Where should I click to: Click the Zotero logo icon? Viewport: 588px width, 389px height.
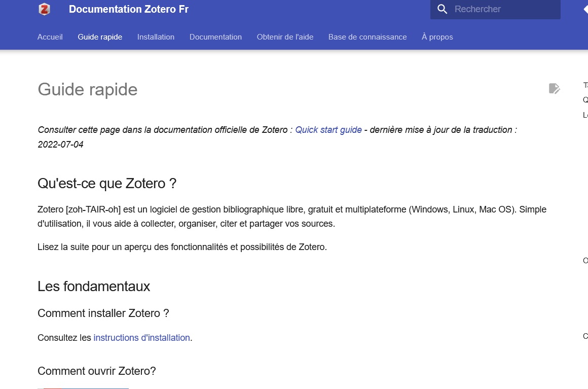(44, 9)
